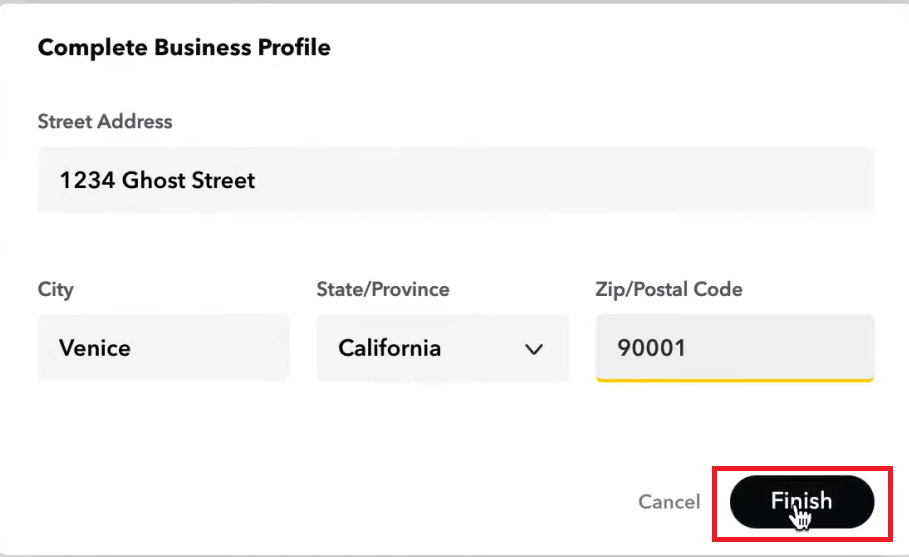Click the chevron arrow beside California
The height and width of the screenshot is (557, 909).
pos(534,349)
